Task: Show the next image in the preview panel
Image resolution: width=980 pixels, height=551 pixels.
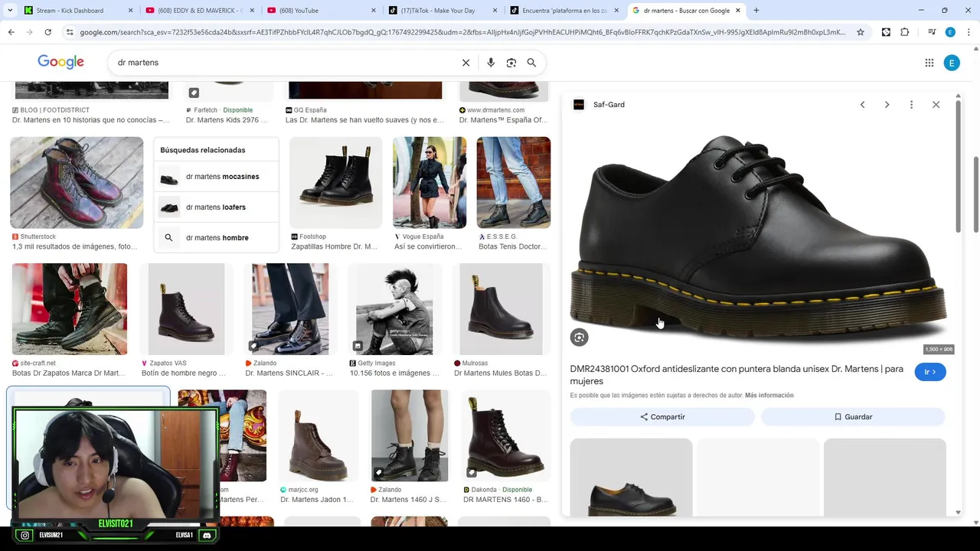Action: [x=887, y=105]
